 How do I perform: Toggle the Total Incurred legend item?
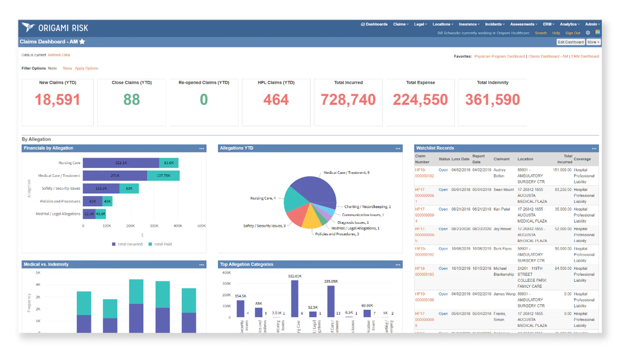pos(127,244)
